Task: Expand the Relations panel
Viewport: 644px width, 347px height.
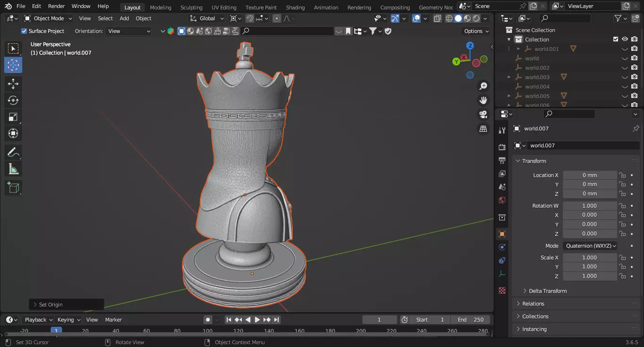Action: point(533,304)
